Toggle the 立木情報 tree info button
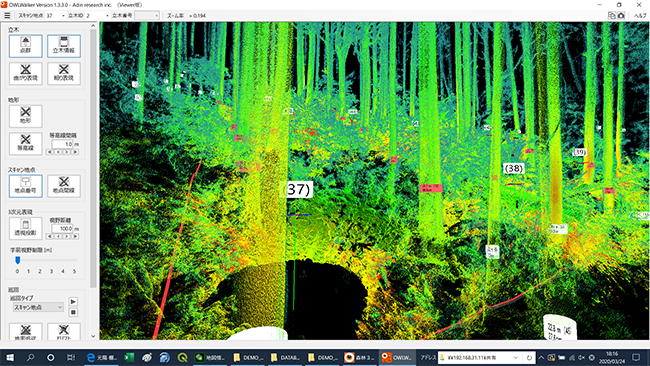Screen dimensions: 650x366 tap(64, 46)
